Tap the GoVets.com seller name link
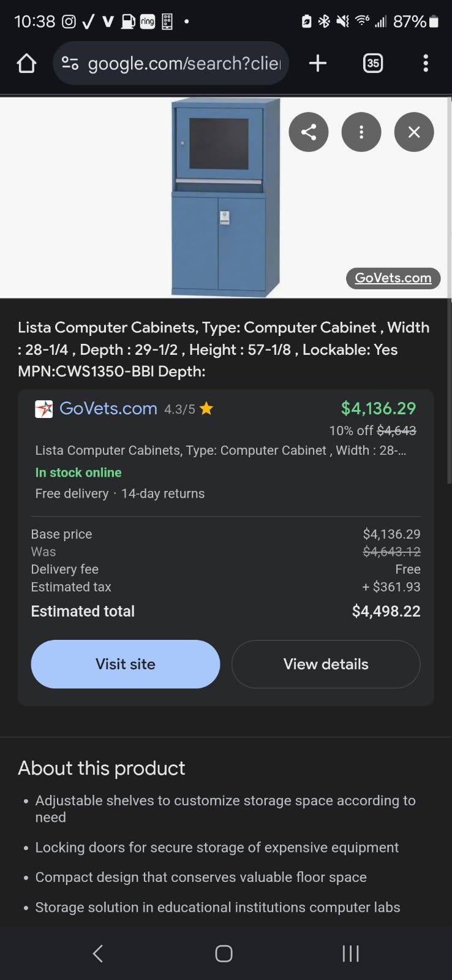 point(108,408)
